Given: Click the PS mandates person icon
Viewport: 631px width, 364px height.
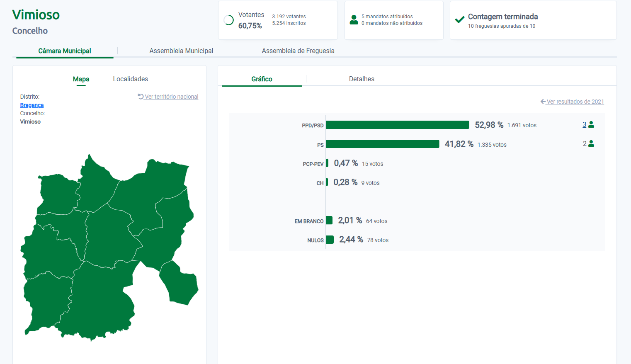Looking at the screenshot, I should pos(591,143).
